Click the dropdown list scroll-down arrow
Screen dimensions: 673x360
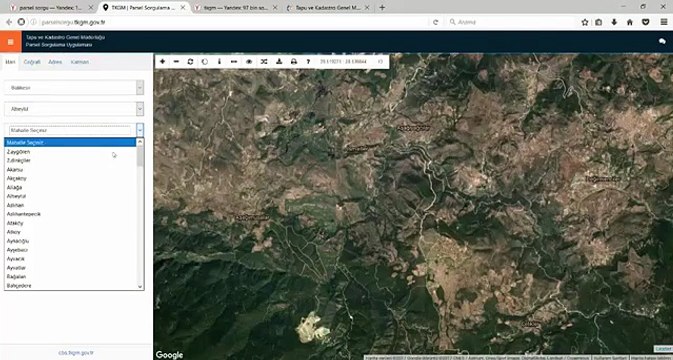[x=140, y=286]
